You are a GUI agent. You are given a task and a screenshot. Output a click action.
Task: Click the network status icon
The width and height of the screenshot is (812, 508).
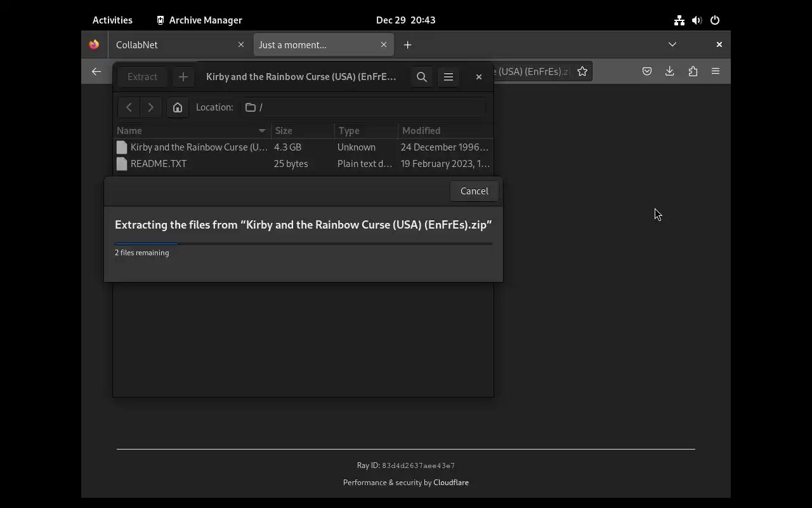click(679, 20)
